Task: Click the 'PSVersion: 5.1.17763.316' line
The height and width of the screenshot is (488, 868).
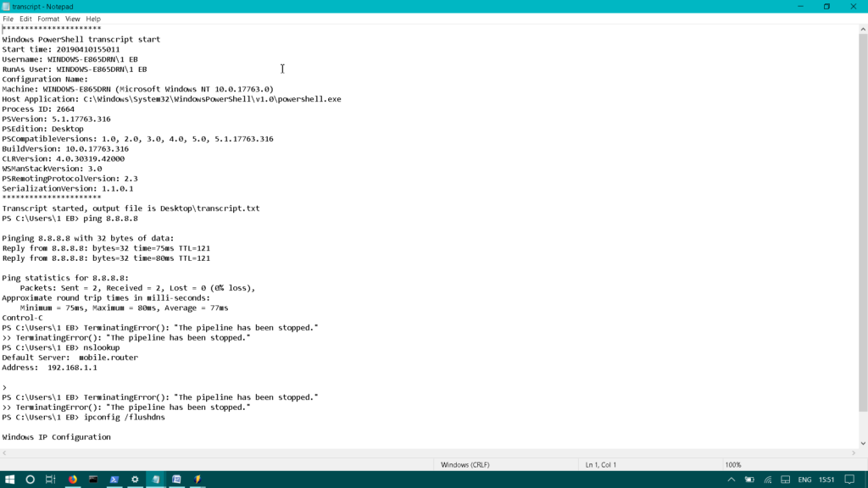Action: click(x=56, y=119)
